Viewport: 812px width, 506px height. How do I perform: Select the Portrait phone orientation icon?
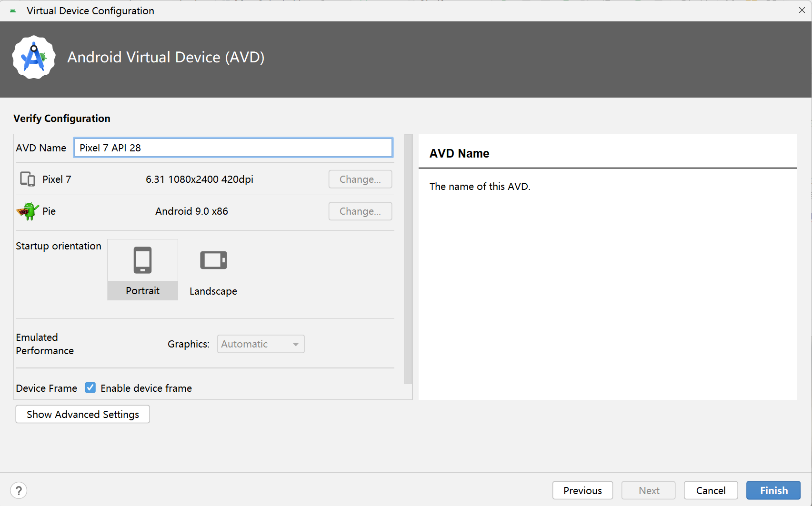pyautogui.click(x=142, y=260)
